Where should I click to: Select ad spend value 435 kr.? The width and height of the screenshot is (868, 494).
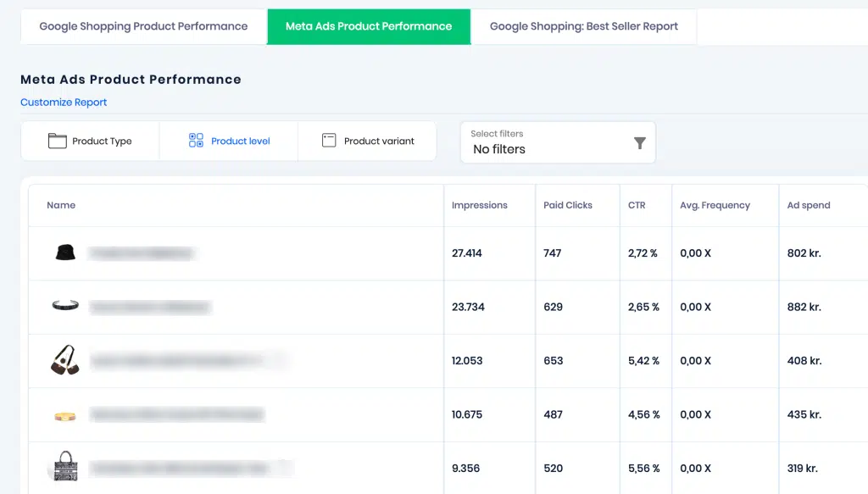click(x=804, y=414)
